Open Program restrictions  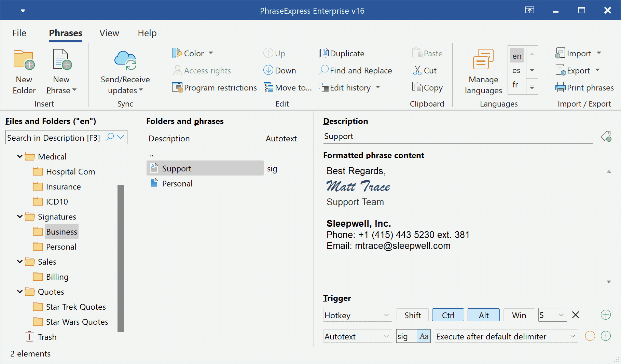tap(214, 87)
